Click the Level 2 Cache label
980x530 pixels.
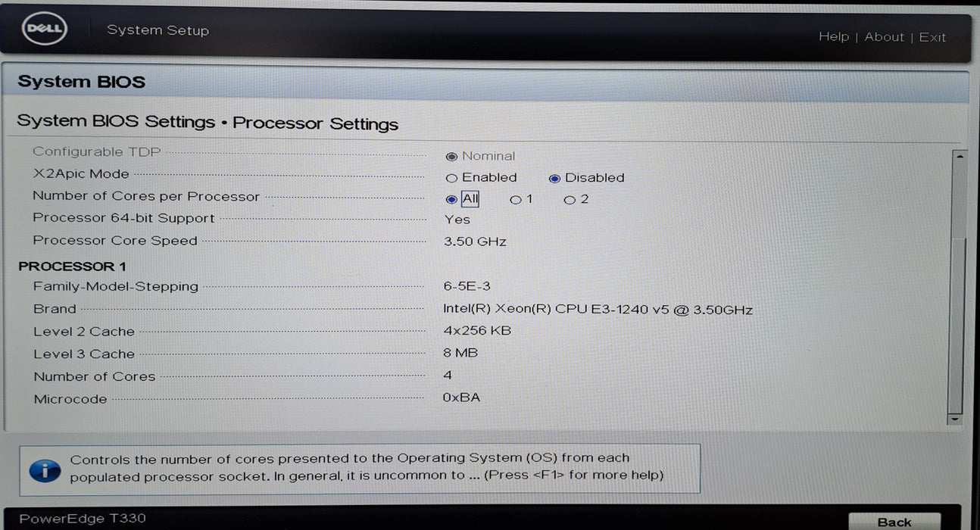click(x=84, y=332)
